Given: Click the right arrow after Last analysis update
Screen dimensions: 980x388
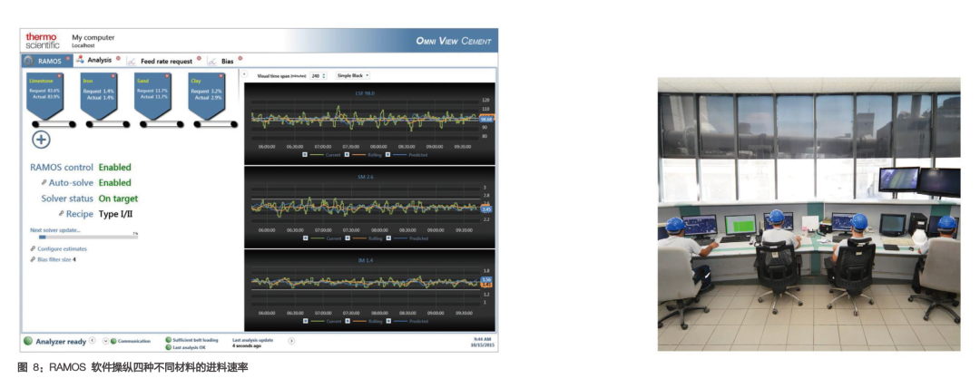Looking at the screenshot, I should (x=291, y=341).
